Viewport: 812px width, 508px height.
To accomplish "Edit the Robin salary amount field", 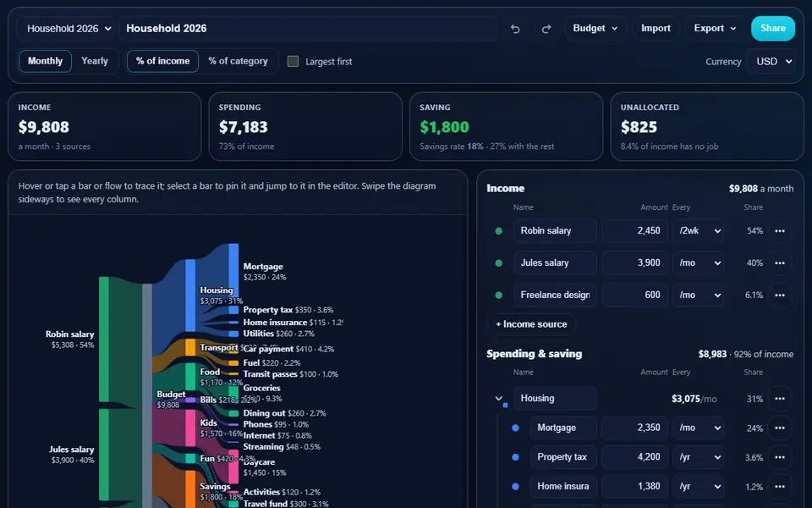I will click(634, 231).
